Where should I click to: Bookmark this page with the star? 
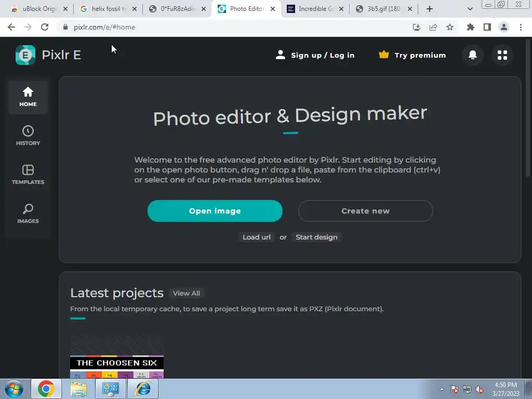(450, 27)
